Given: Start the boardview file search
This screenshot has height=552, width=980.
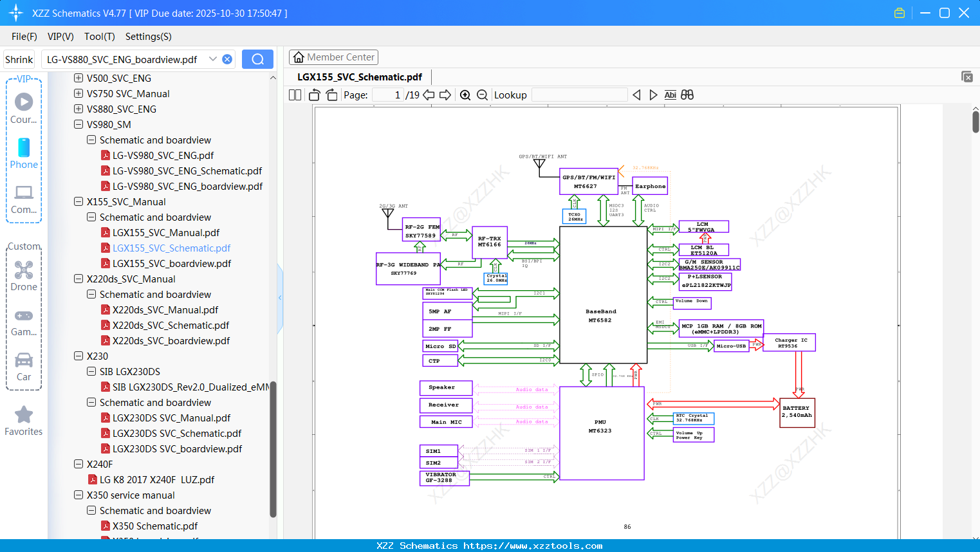Looking at the screenshot, I should tap(257, 59).
